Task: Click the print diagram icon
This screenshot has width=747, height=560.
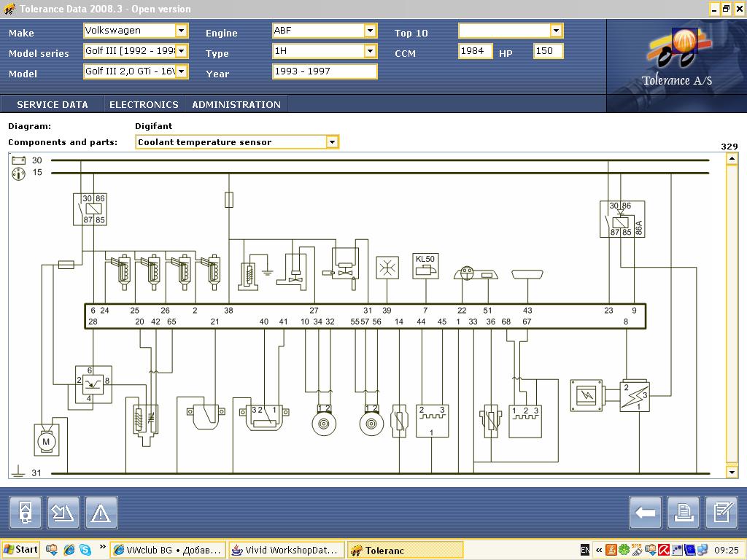Action: (x=684, y=513)
